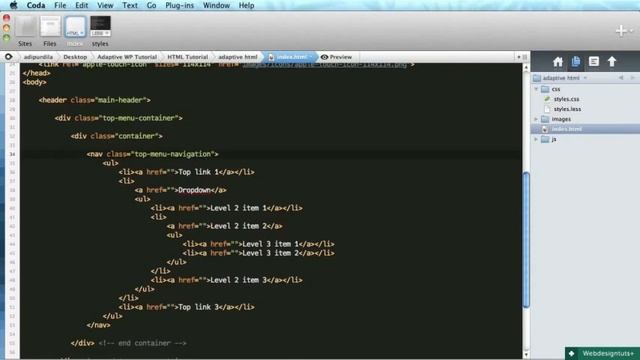Expand the images folder
The width and height of the screenshot is (640, 360).
pos(536,119)
